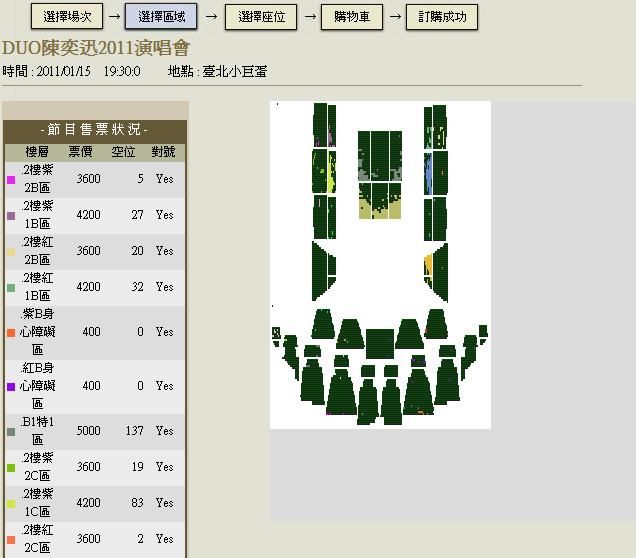636x558 pixels.
Task: Click the 5000 price for B1特1區
Action: coord(88,431)
